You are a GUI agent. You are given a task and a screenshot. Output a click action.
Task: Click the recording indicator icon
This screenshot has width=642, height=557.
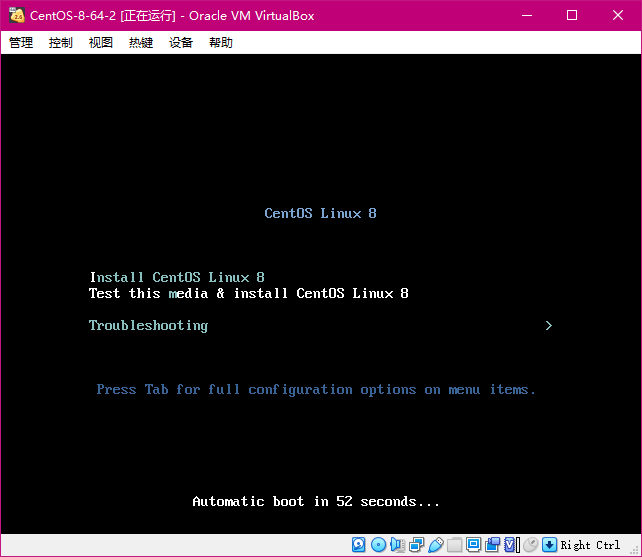pos(493,545)
